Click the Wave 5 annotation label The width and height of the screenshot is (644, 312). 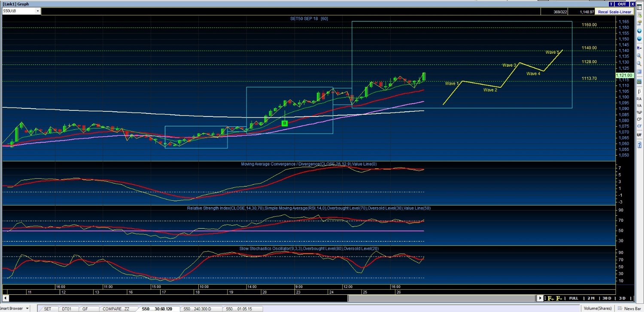click(x=553, y=52)
